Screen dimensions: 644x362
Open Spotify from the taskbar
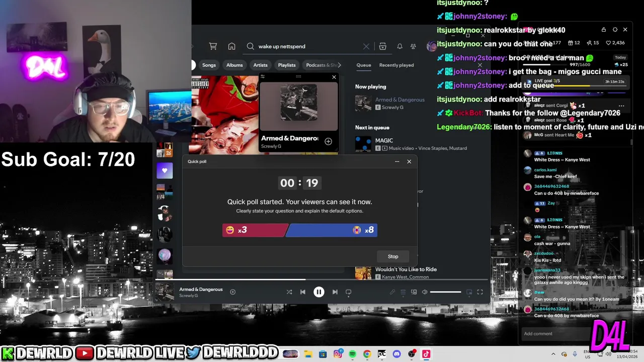click(352, 354)
